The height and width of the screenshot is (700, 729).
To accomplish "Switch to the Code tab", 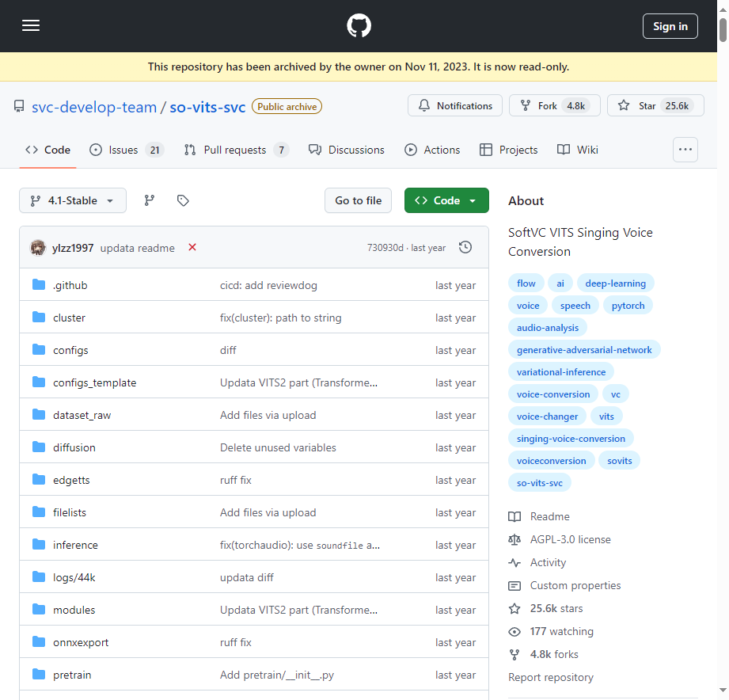I will [47, 150].
